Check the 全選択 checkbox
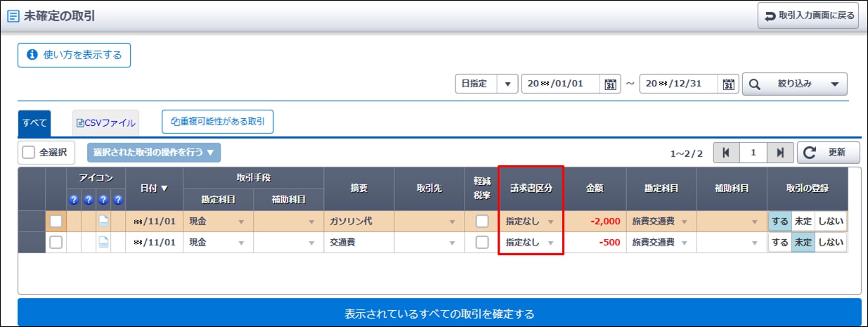Screen dimensions: 868x327 tap(28, 153)
